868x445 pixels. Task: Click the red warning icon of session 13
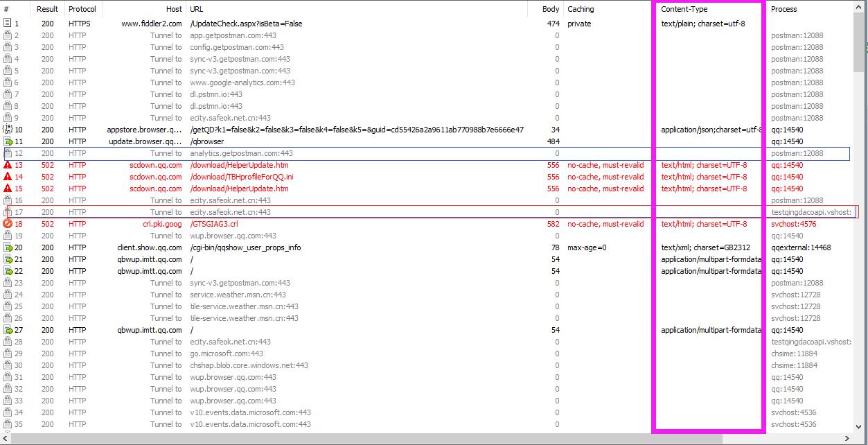(8, 165)
